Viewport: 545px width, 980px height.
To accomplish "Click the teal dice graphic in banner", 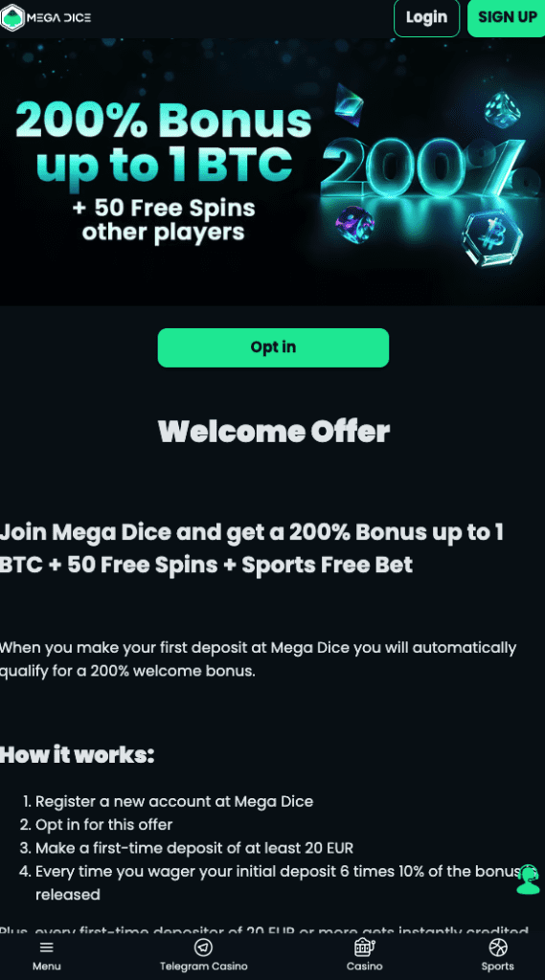I will pyautogui.click(x=503, y=110).
